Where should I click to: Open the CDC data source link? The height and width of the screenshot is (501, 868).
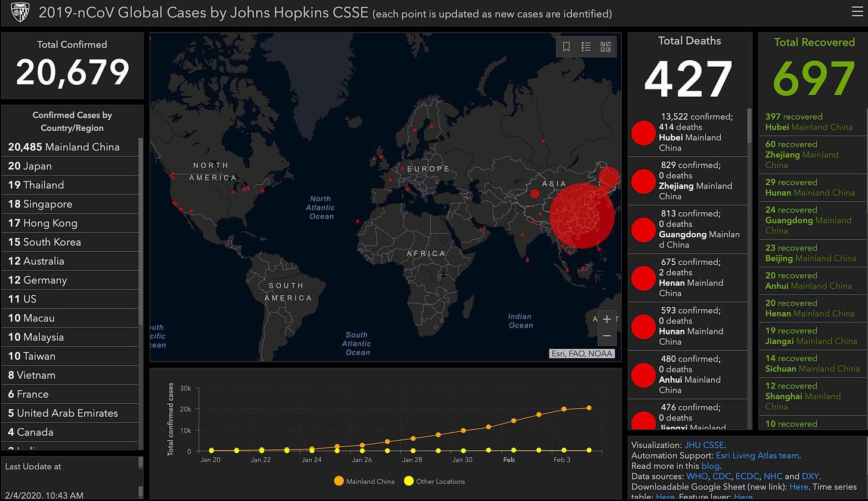coord(721,477)
